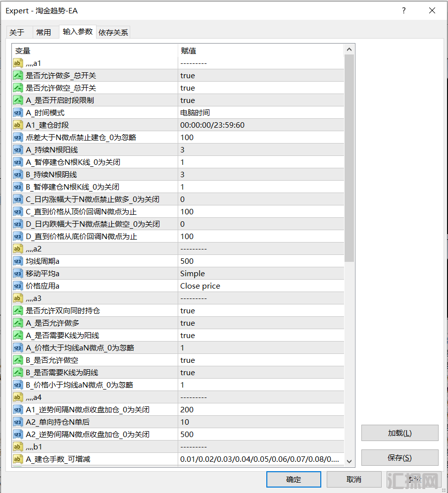Edit the A2_单向持仓N单后 value 10
Screen dimensions: 448x493
tap(185, 422)
